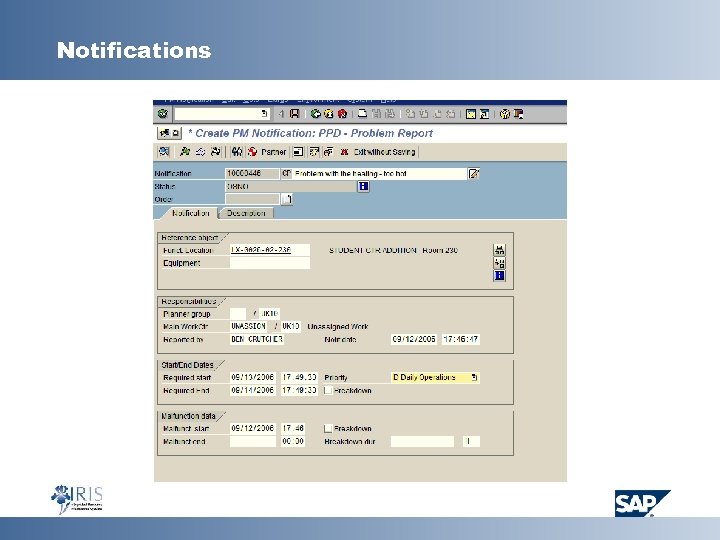Click the Print icon
The height and width of the screenshot is (540, 720).
(362, 114)
